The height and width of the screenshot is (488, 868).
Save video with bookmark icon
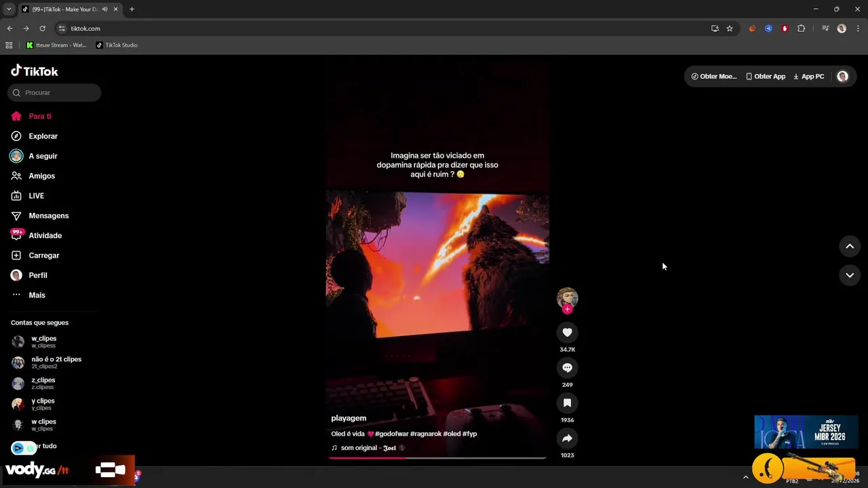pos(568,403)
